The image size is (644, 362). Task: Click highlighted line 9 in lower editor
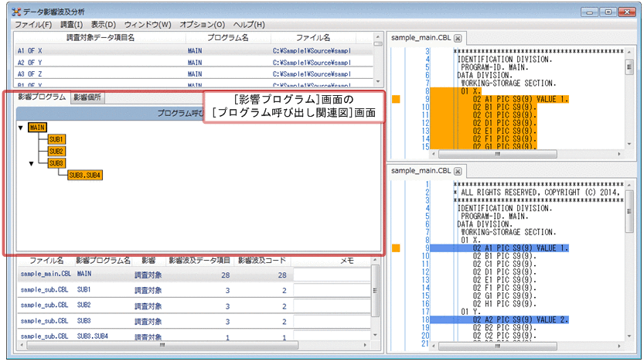pyautogui.click(x=499, y=248)
